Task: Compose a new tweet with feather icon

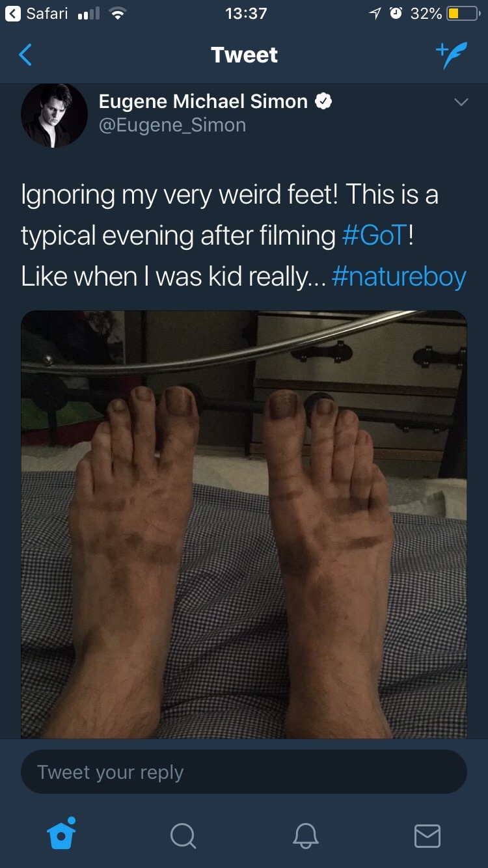Action: coord(451,55)
